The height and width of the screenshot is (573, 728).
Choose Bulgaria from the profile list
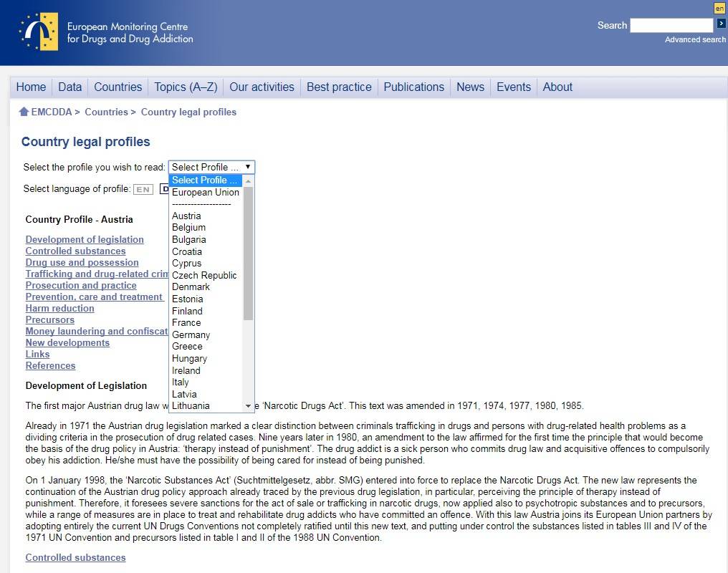pos(206,239)
